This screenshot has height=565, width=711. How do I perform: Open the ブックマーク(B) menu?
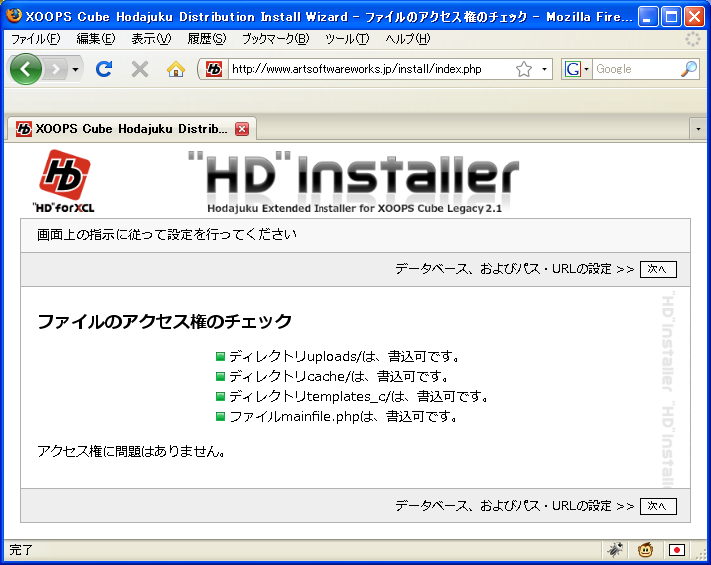pyautogui.click(x=275, y=39)
